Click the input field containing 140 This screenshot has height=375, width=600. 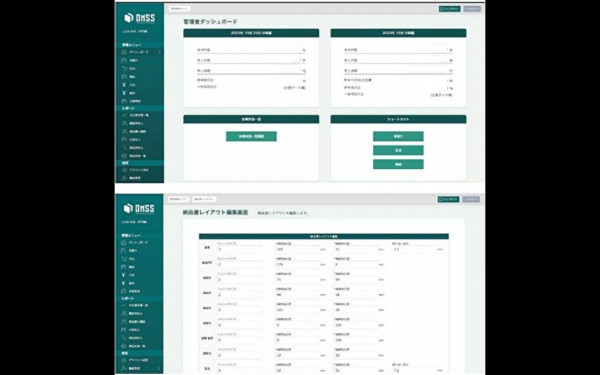click(x=356, y=340)
